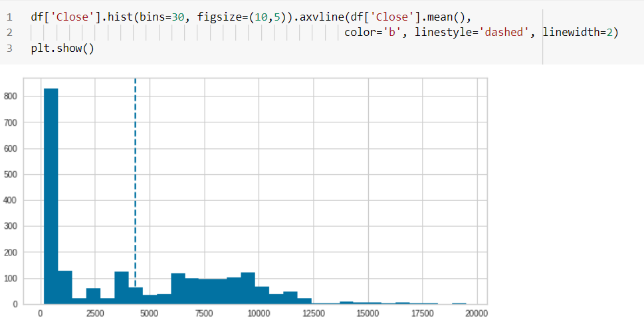
Task: Click line number 3 in code gutter
Action: (x=9, y=48)
